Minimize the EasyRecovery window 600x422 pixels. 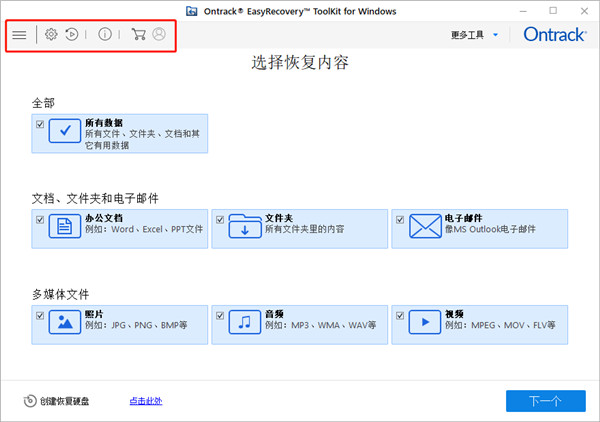tap(523, 11)
